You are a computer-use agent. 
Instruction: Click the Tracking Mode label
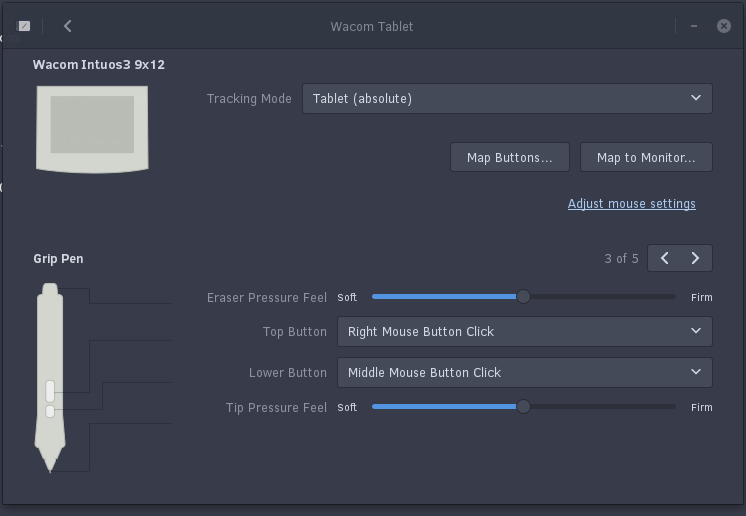(x=249, y=98)
